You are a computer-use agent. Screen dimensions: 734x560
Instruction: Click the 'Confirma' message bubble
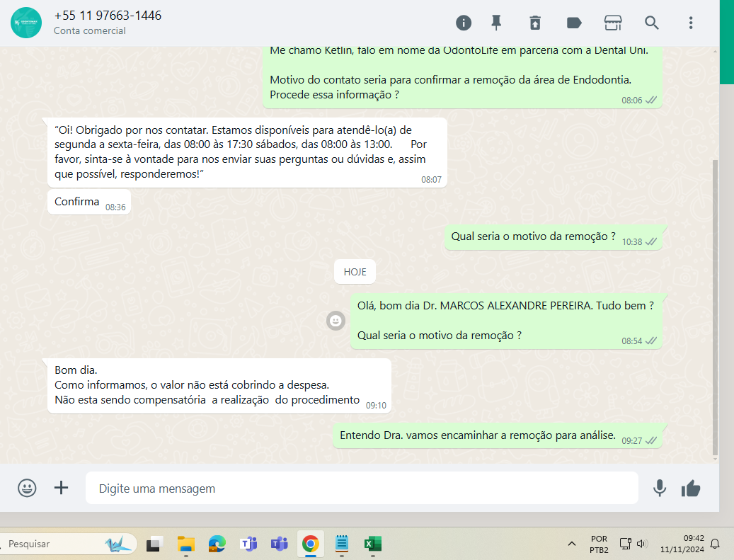[89, 202]
